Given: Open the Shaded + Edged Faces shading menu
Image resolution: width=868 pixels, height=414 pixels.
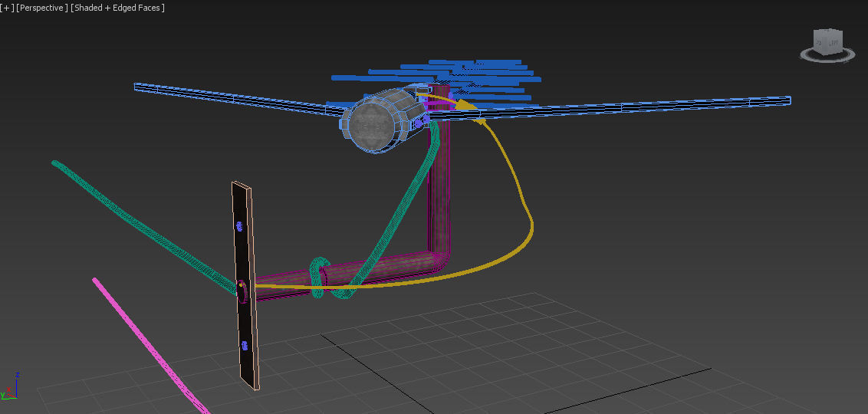Looking at the screenshot, I should click(x=117, y=8).
